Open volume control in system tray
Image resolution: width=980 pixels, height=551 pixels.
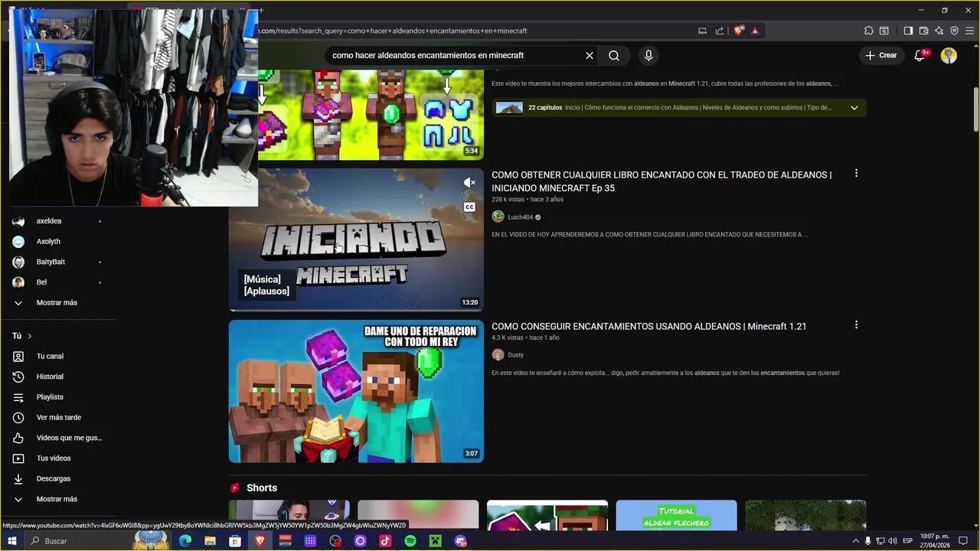tap(893, 541)
